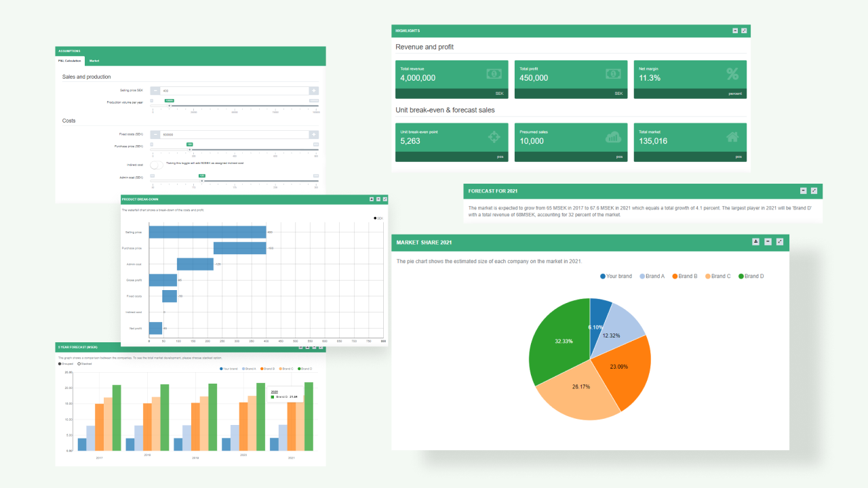Screen dimensions: 868x488
Task: Expand the Highlights panel to fullscreen
Action: (x=744, y=30)
